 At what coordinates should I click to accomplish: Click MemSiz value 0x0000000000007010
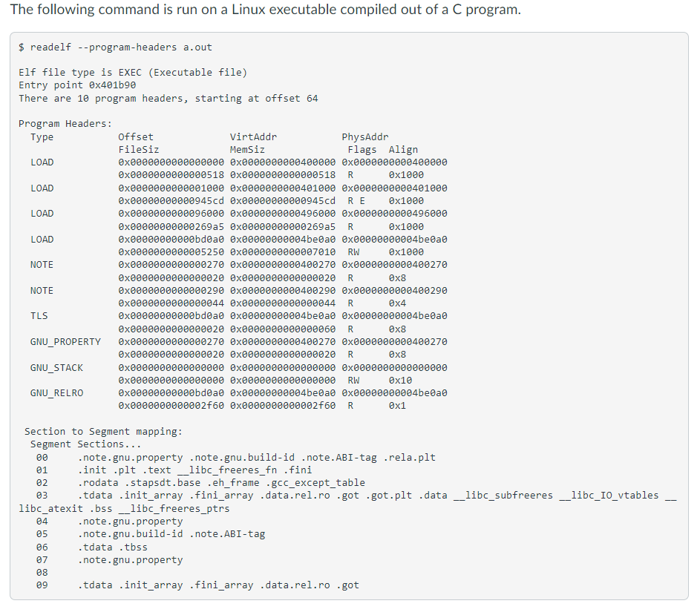click(283, 252)
